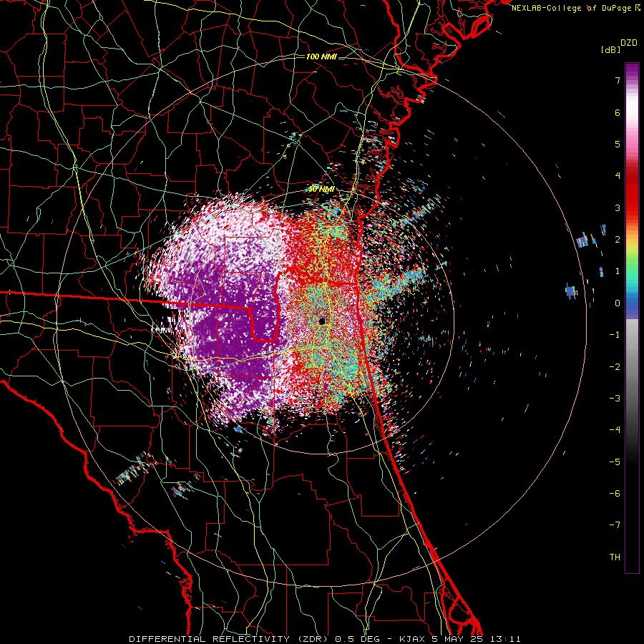Click the 'DZD' colorbar title
Image resolution: width=644 pixels, height=644 pixels.
coord(629,43)
